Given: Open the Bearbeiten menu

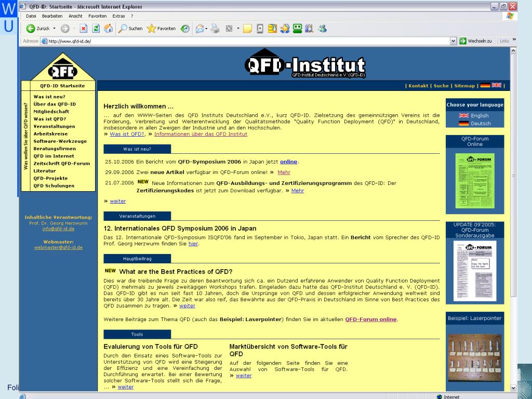Looking at the screenshot, I should [x=52, y=16].
